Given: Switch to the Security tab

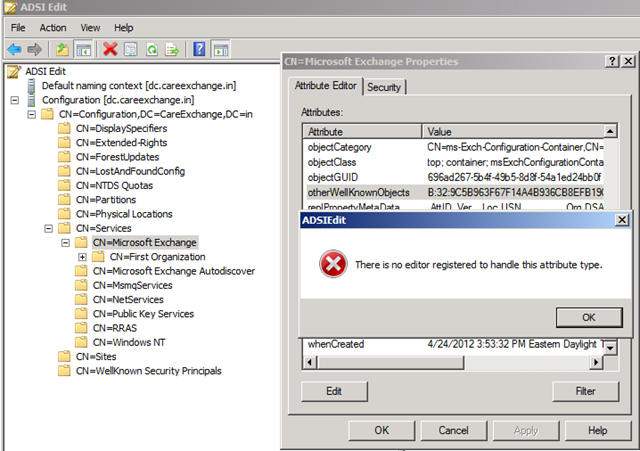Looking at the screenshot, I should tap(384, 87).
